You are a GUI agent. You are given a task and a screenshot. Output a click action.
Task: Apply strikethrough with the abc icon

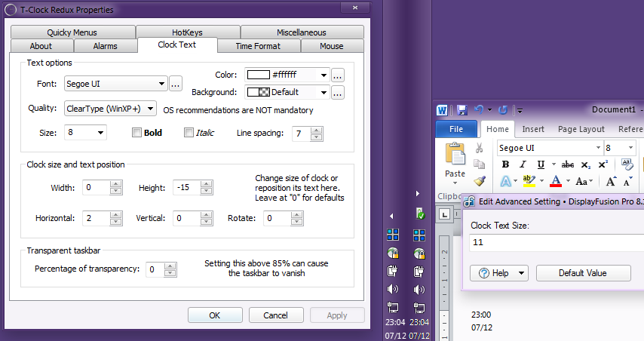[x=568, y=164]
